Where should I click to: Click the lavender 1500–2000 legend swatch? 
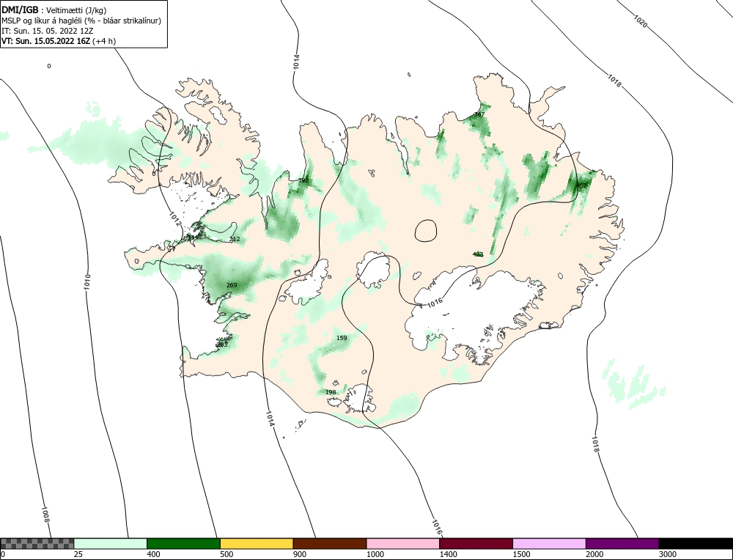[x=549, y=544]
